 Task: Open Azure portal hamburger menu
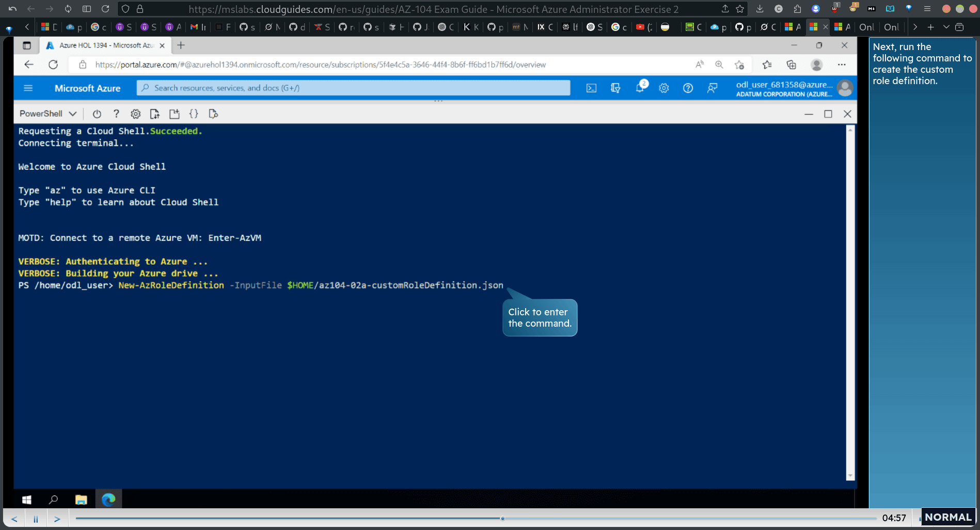click(28, 88)
